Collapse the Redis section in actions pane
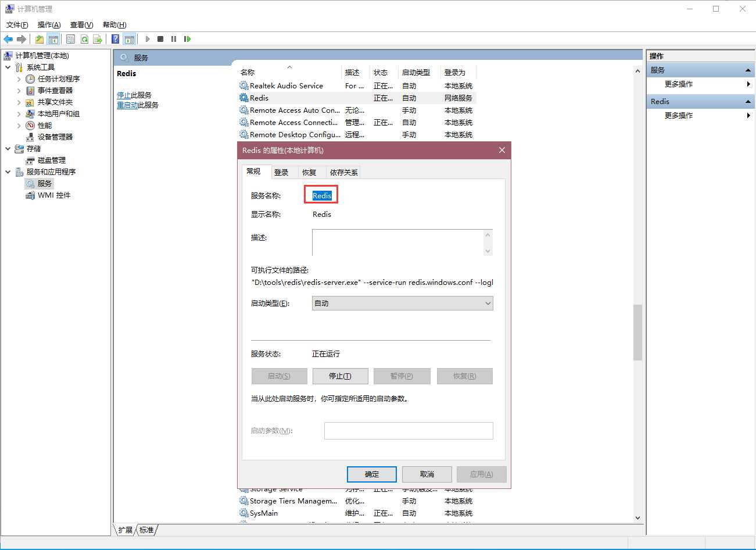This screenshot has height=550, width=756. click(748, 102)
